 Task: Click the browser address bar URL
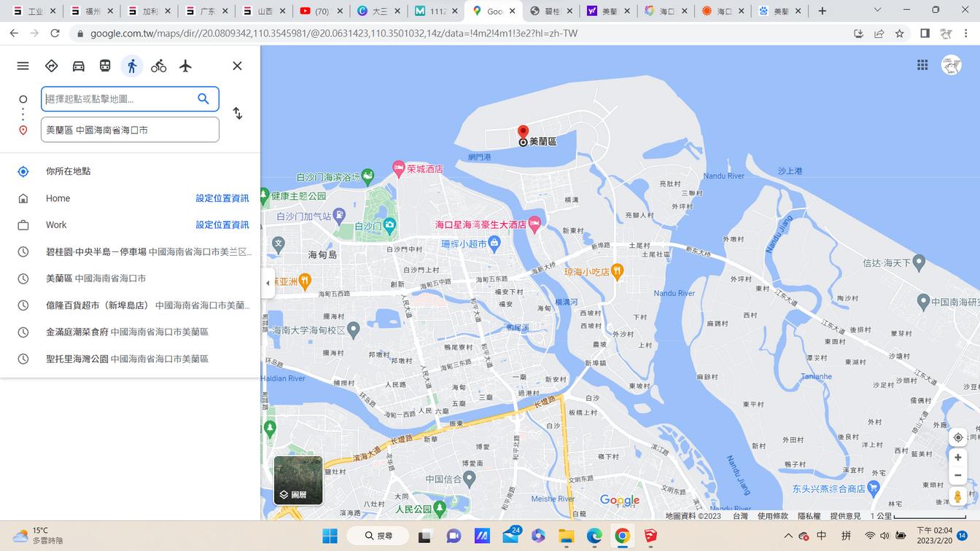point(334,34)
